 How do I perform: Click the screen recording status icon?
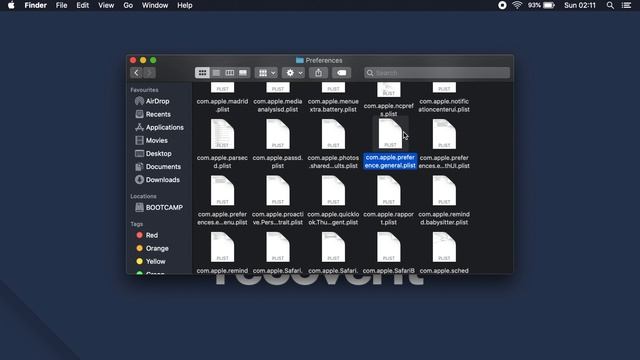(502, 5)
